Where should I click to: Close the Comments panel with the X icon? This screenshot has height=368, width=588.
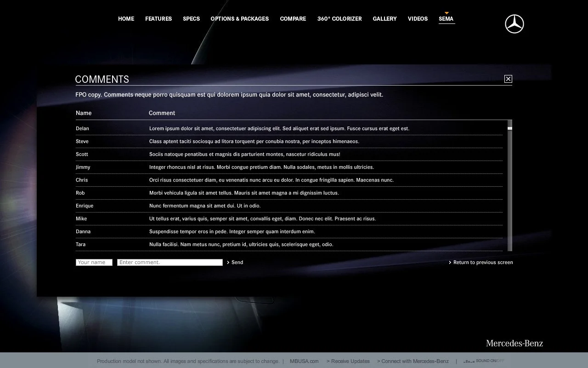click(508, 79)
